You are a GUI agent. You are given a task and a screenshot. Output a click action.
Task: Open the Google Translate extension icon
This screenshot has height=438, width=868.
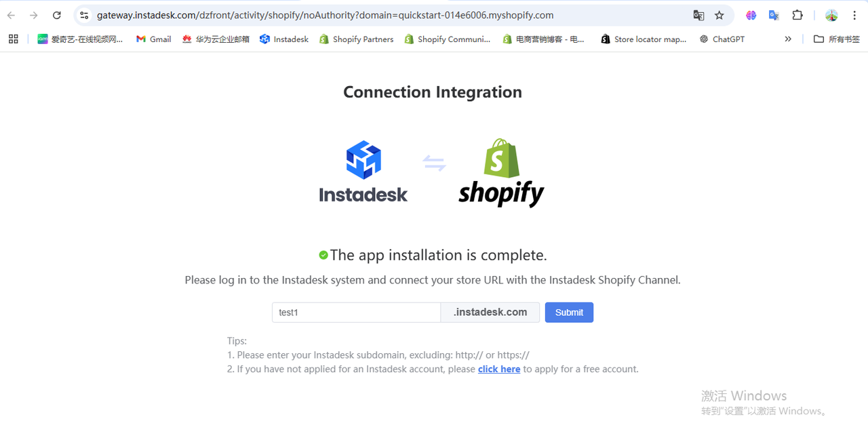point(774,15)
